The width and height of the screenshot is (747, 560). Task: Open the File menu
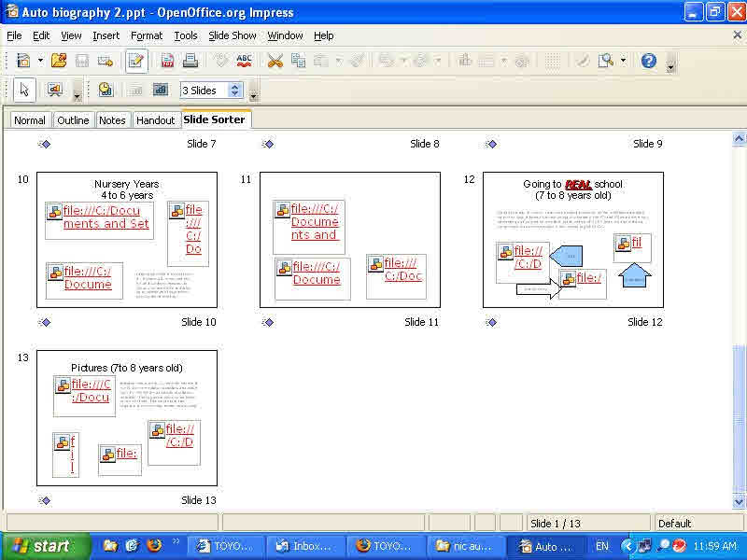14,35
